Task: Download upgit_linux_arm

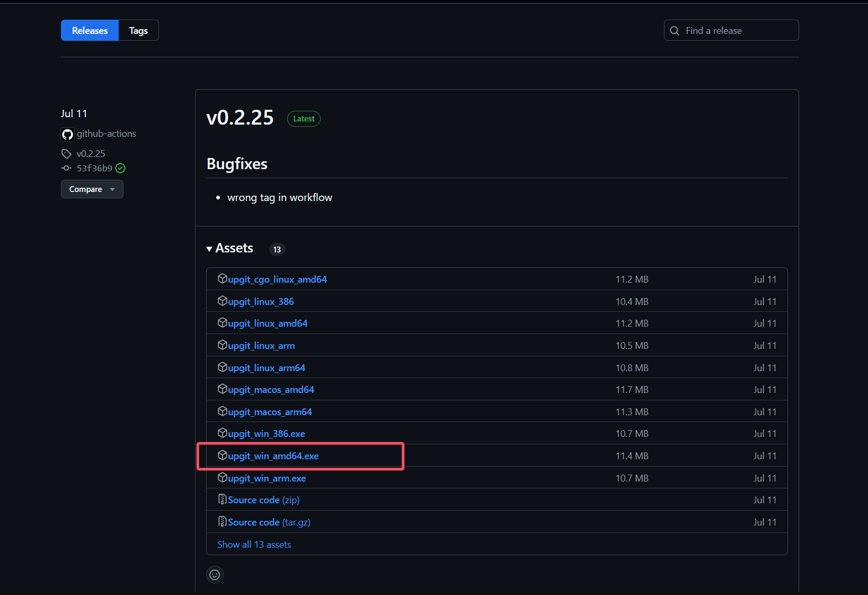Action: coord(261,346)
